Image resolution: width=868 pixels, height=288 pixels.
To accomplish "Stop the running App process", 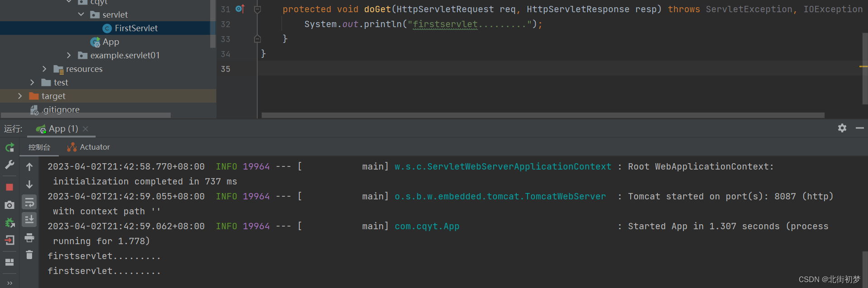I will point(9,186).
